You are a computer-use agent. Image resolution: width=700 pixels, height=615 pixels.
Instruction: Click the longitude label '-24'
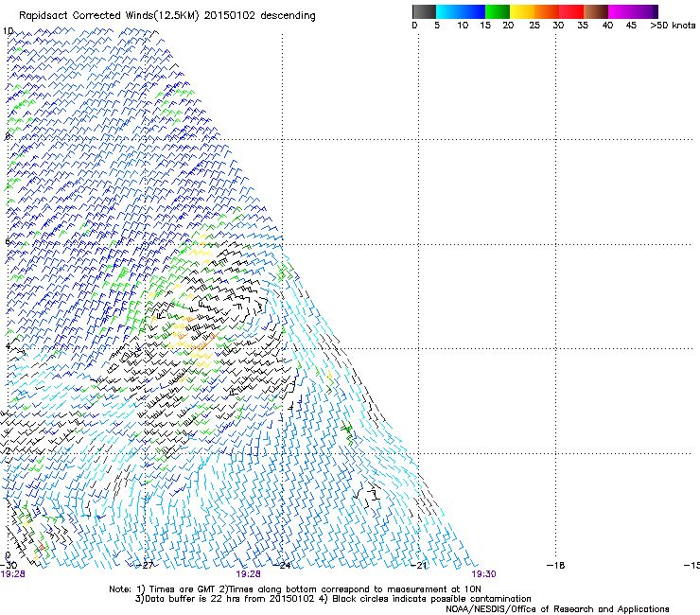point(282,566)
